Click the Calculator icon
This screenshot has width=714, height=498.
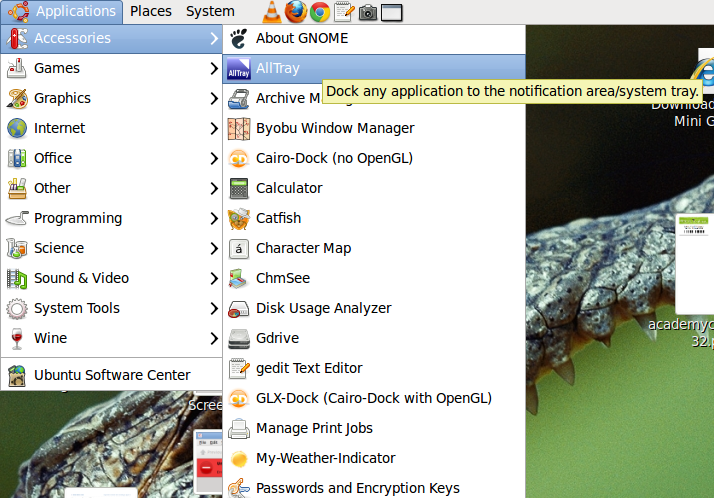click(x=239, y=189)
